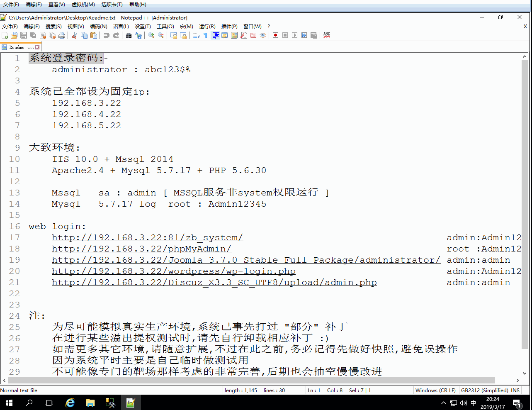This screenshot has width=532, height=410.
Task: Close current document via menu bar X
Action: coord(525,26)
